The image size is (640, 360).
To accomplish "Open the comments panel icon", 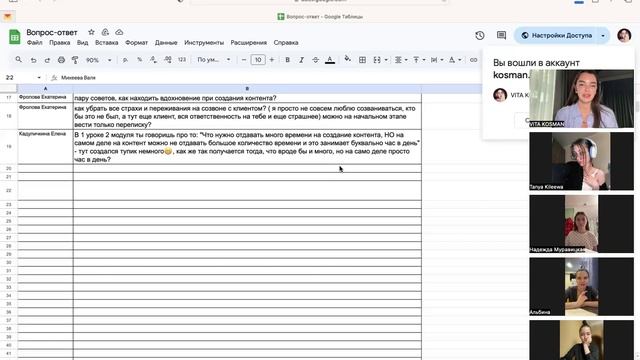I will (x=501, y=36).
